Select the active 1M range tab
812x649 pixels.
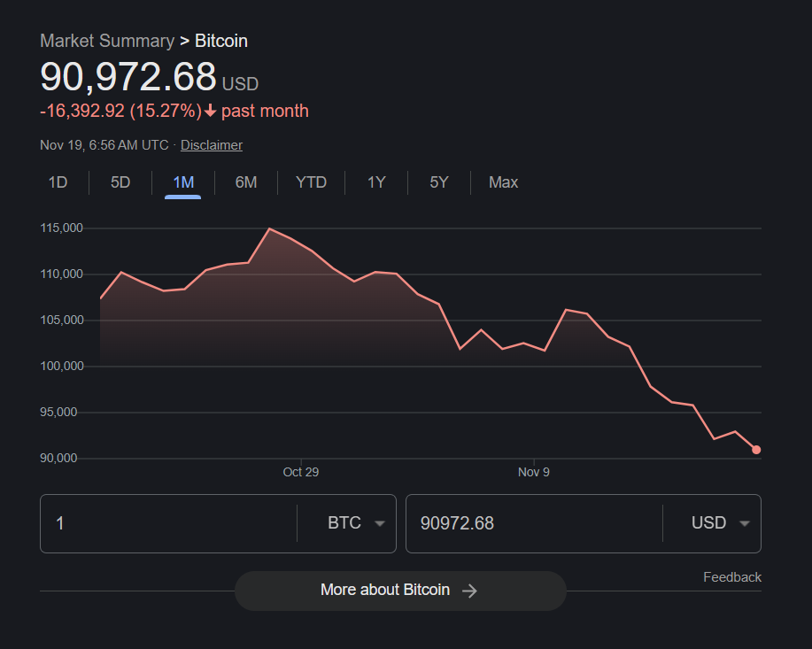[182, 182]
